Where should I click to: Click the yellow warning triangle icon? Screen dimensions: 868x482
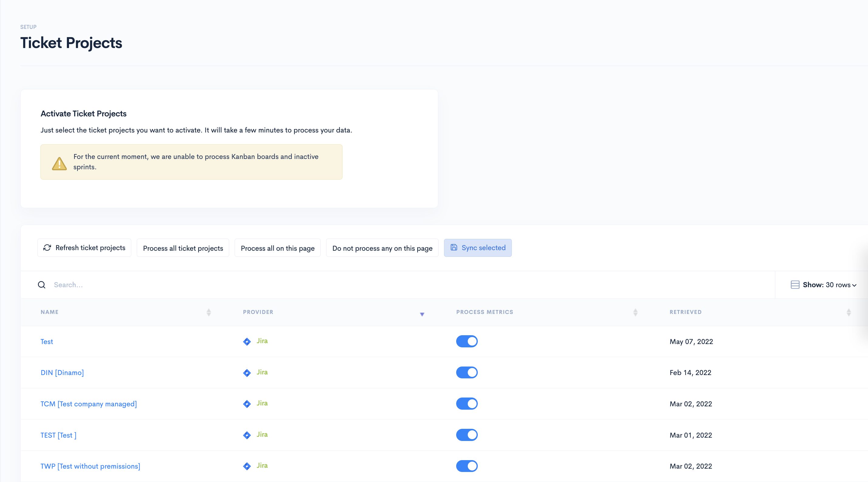click(59, 164)
